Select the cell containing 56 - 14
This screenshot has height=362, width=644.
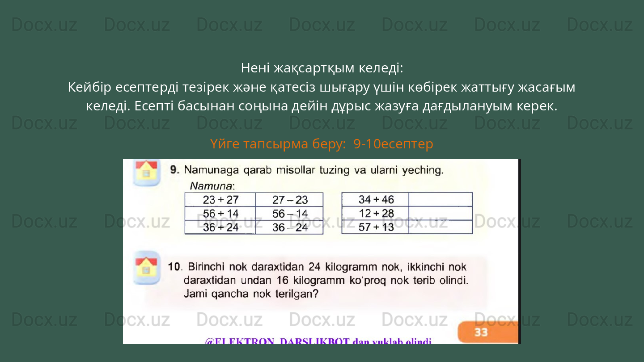click(x=289, y=214)
